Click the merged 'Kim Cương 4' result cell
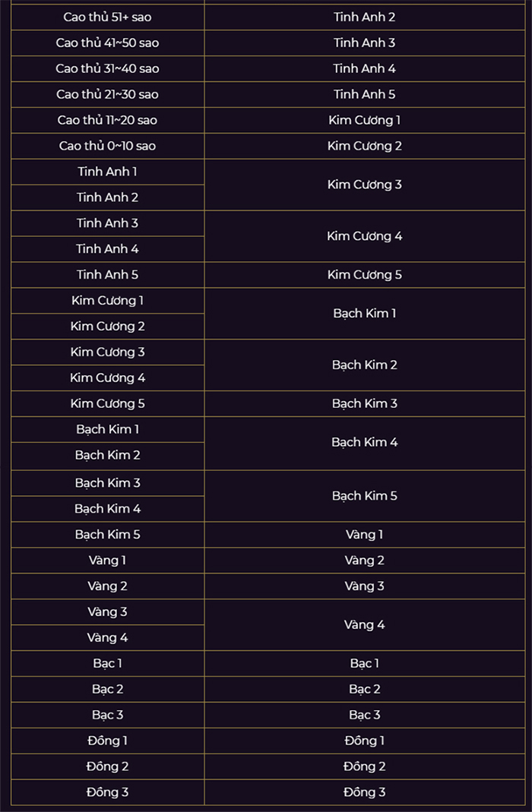 click(365, 236)
